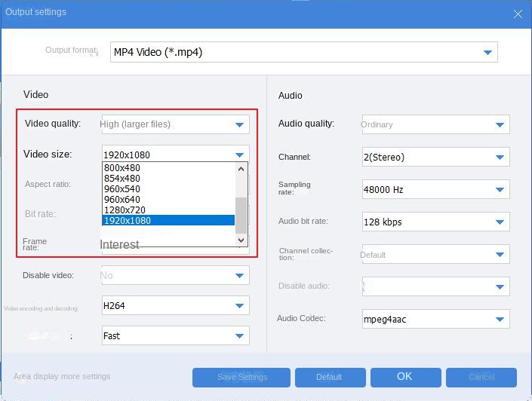Open the Disable video dropdown

239,276
